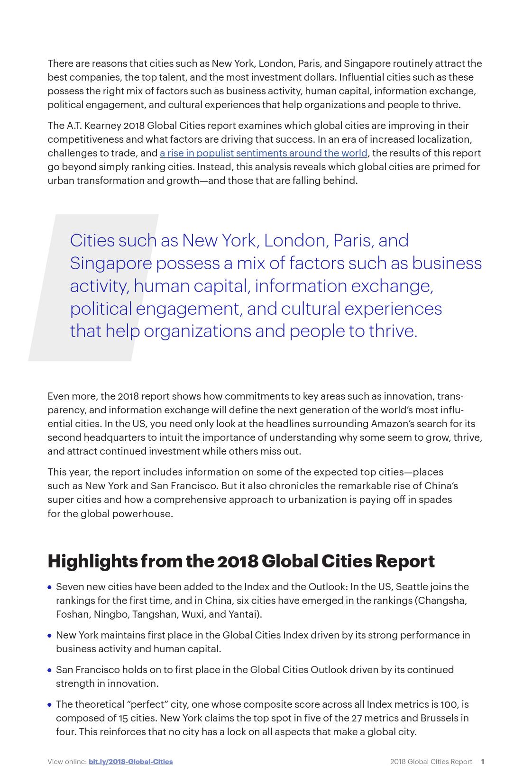Open the populist sentiments hyperlink
This screenshot has height=784, width=532.
[263, 153]
